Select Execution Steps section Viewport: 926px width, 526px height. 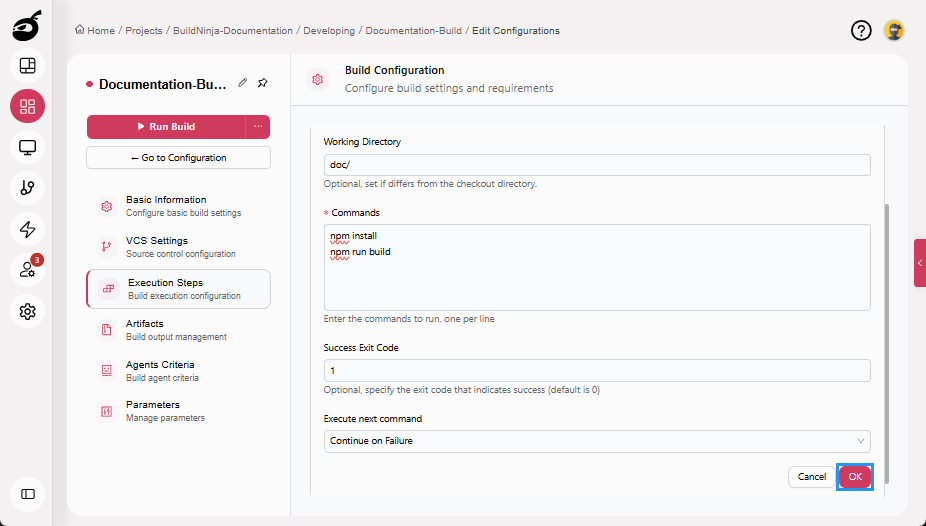(x=178, y=289)
